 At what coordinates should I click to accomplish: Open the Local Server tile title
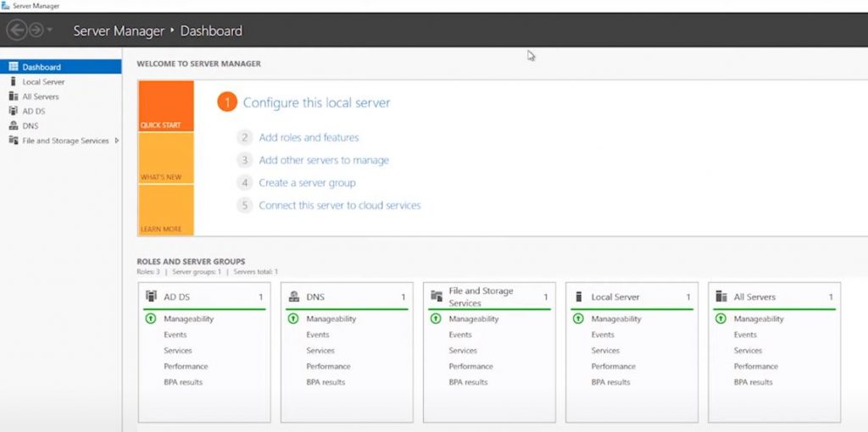[x=615, y=297]
